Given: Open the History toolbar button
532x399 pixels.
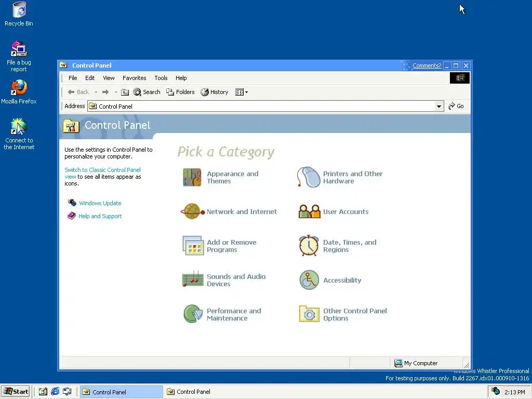Looking at the screenshot, I should point(215,92).
